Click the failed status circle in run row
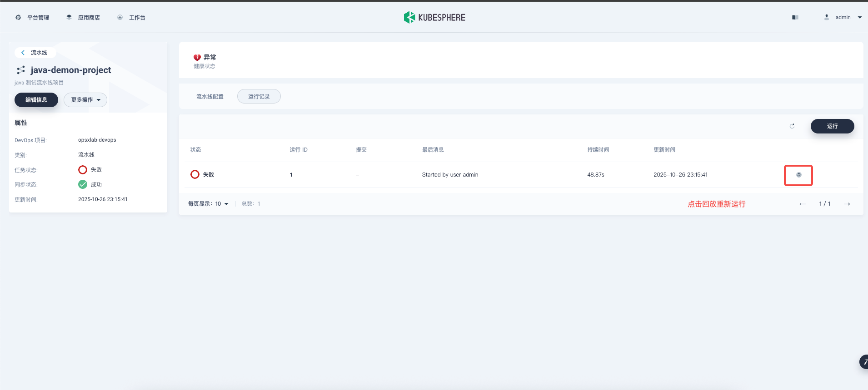The width and height of the screenshot is (868, 390). pyautogui.click(x=195, y=175)
